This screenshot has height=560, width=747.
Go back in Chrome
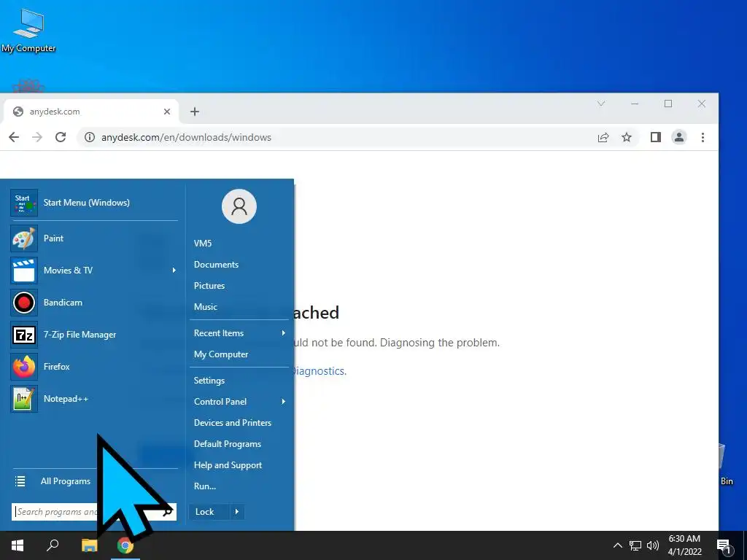pyautogui.click(x=14, y=137)
